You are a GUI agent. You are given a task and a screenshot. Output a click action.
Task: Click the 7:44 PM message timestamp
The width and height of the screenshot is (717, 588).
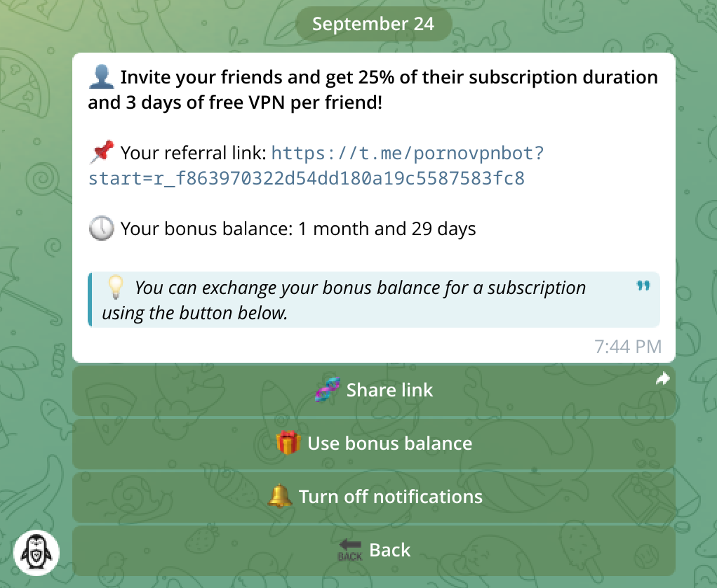tap(627, 346)
